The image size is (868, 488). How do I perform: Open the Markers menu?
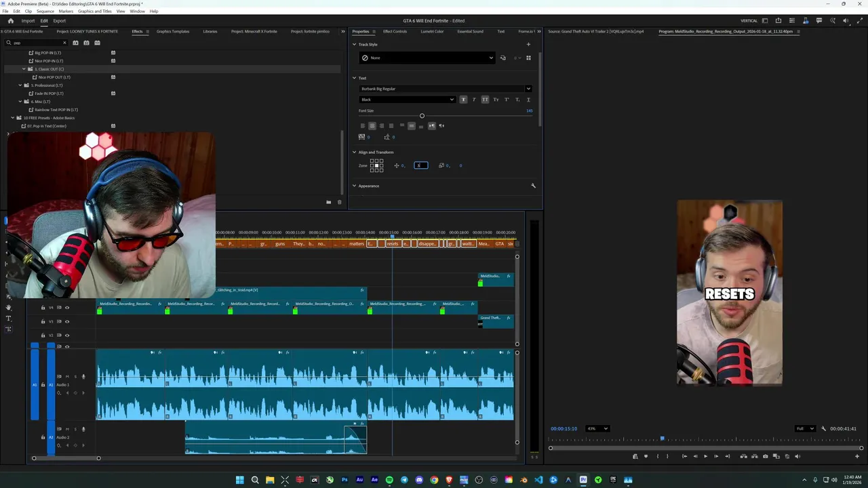click(66, 12)
